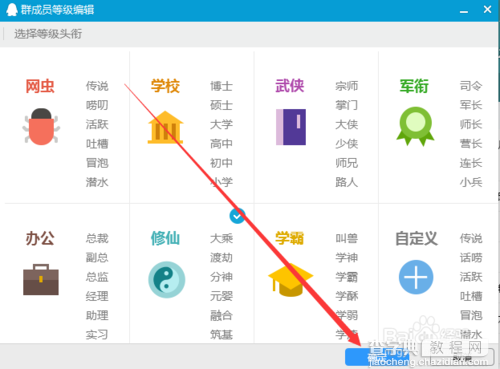Select the 网虫 bug icon
Image resolution: width=500 pixels, height=369 pixels.
point(41,127)
